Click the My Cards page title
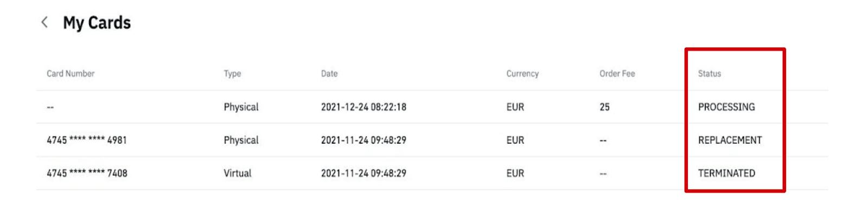 pyautogui.click(x=97, y=23)
